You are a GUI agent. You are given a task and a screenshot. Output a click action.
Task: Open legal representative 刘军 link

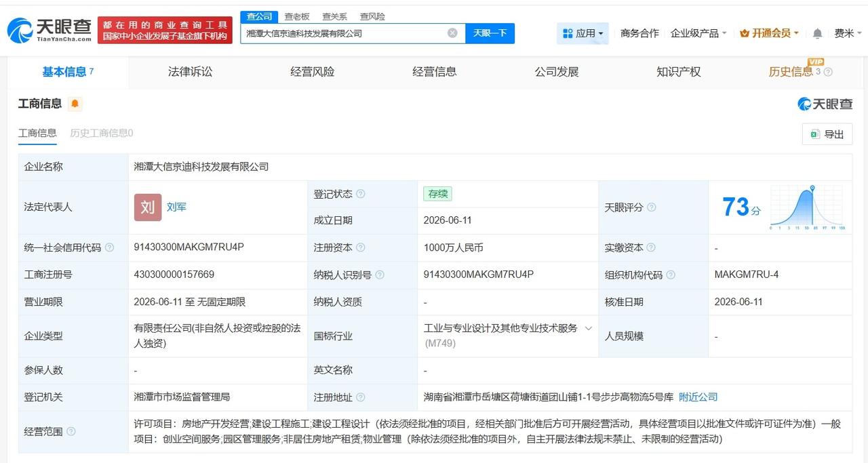(x=176, y=207)
